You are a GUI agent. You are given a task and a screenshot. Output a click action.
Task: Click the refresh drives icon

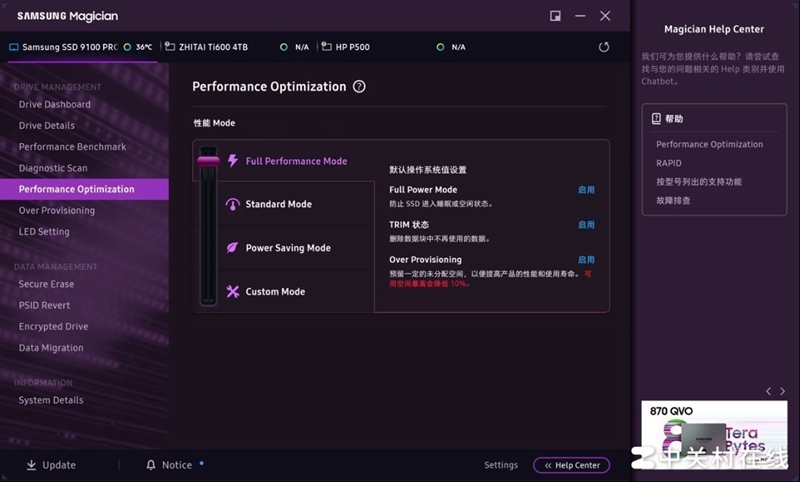[x=604, y=47]
